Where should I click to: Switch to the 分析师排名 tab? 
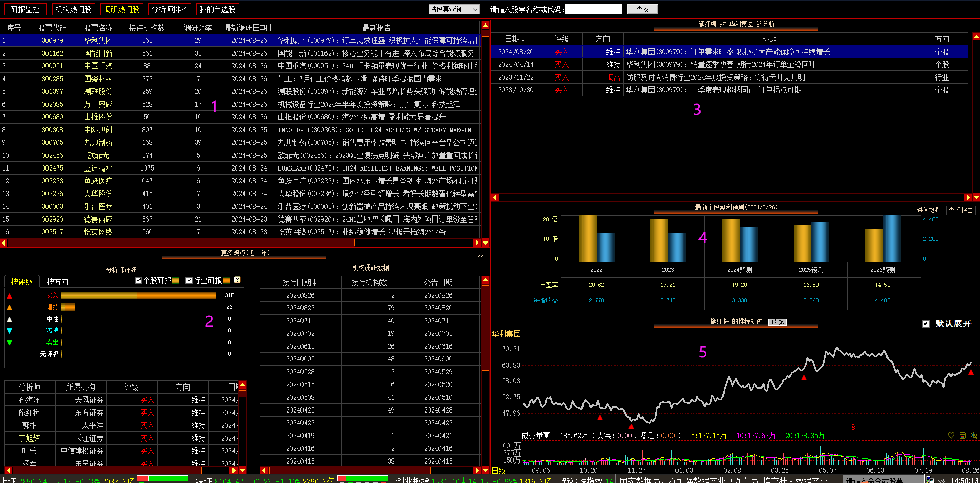click(x=169, y=9)
